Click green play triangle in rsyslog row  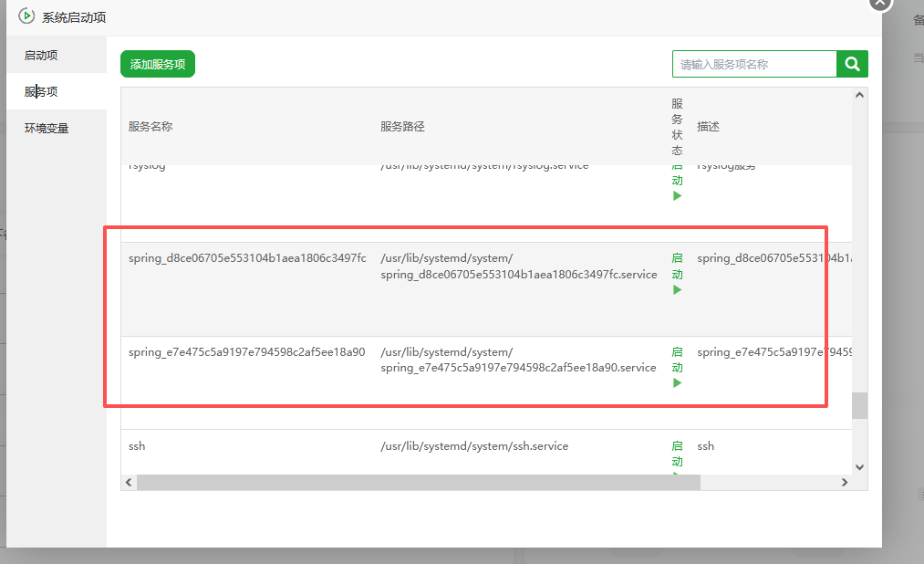pos(677,195)
